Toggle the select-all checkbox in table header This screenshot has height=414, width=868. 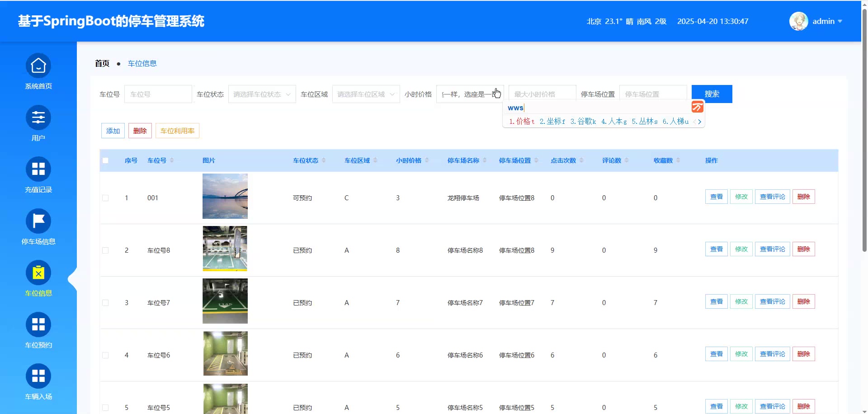point(105,160)
